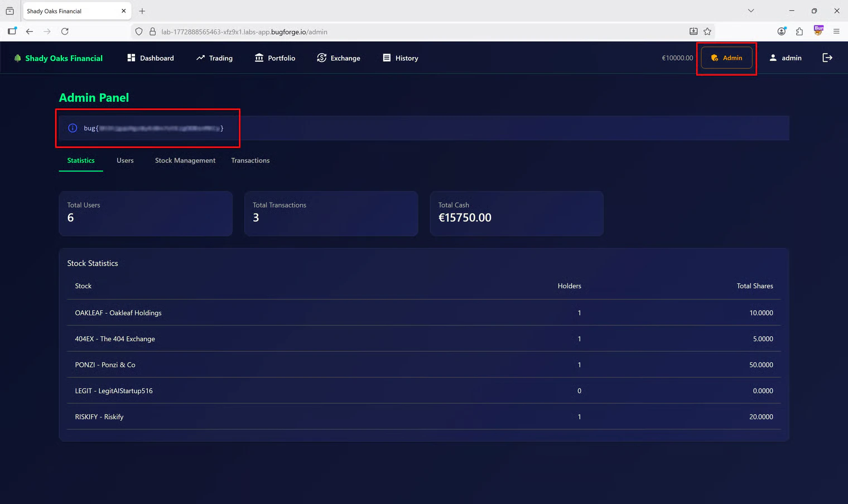Open the admin user profile
The height and width of the screenshot is (504, 848).
(786, 58)
